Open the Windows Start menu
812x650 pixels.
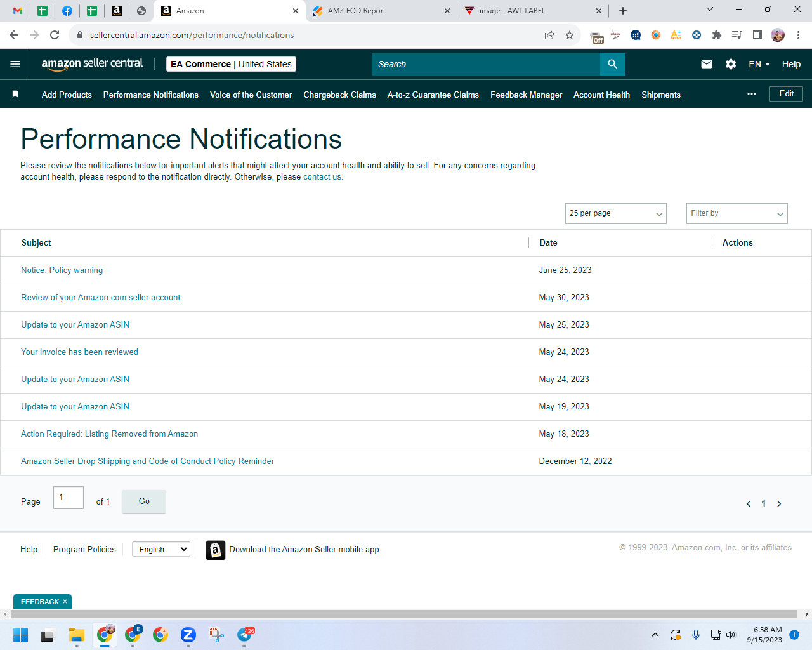point(20,635)
